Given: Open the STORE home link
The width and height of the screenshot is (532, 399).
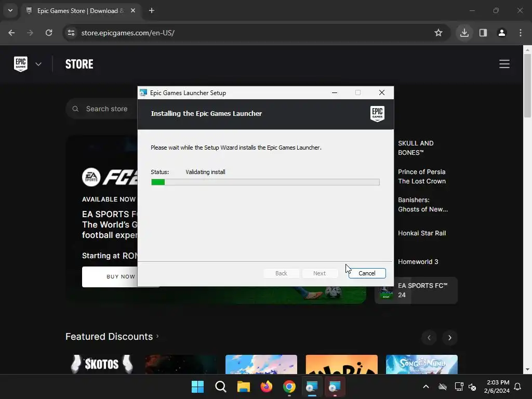Looking at the screenshot, I should click(x=79, y=64).
